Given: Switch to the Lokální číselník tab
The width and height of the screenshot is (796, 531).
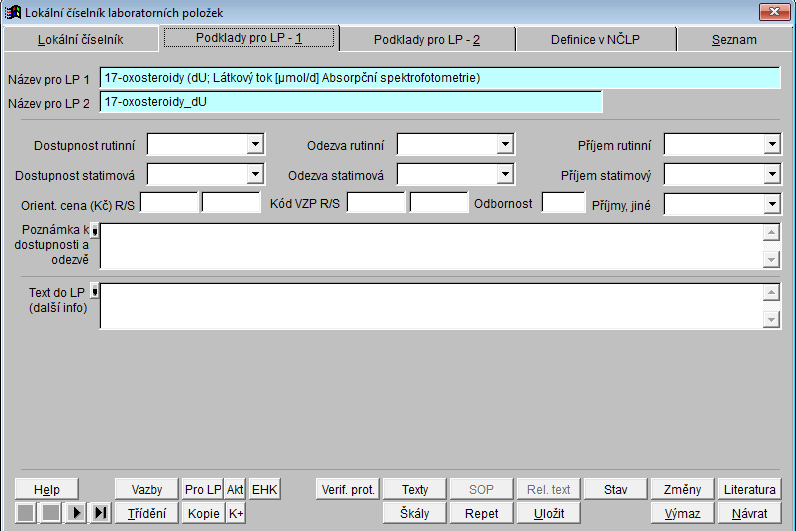Looking at the screenshot, I should [x=80, y=40].
